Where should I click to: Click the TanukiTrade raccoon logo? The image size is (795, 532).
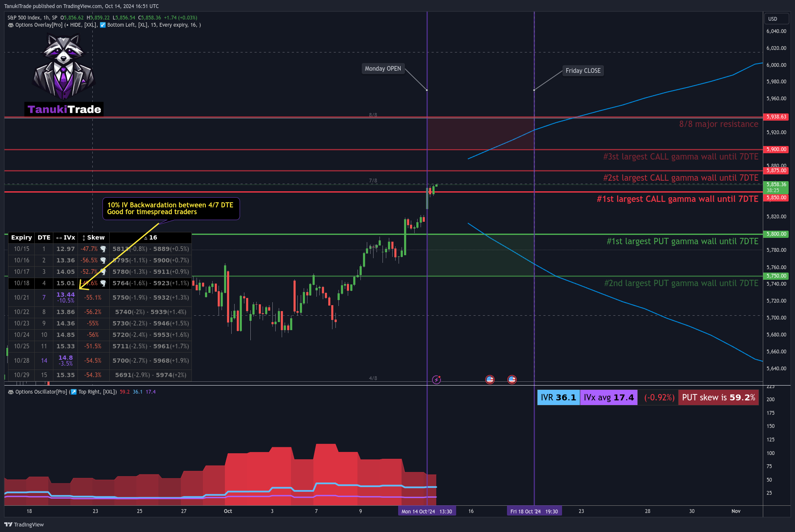coord(64,66)
